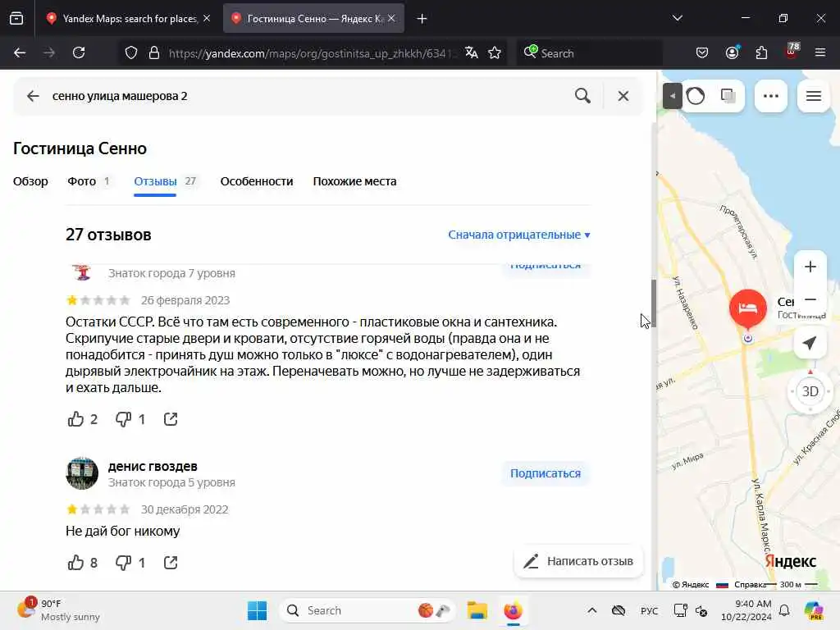Click Написать отзыв button
Image resolution: width=840 pixels, height=630 pixels.
578,561
